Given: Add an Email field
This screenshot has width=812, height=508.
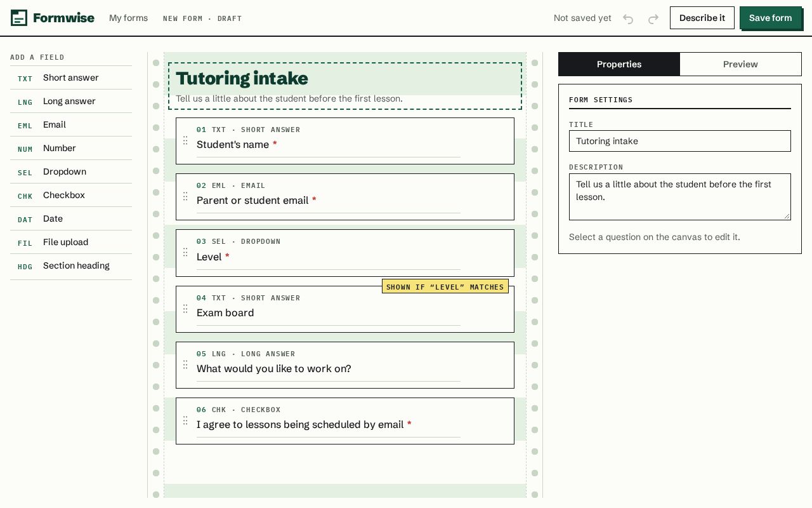Looking at the screenshot, I should click(71, 124).
